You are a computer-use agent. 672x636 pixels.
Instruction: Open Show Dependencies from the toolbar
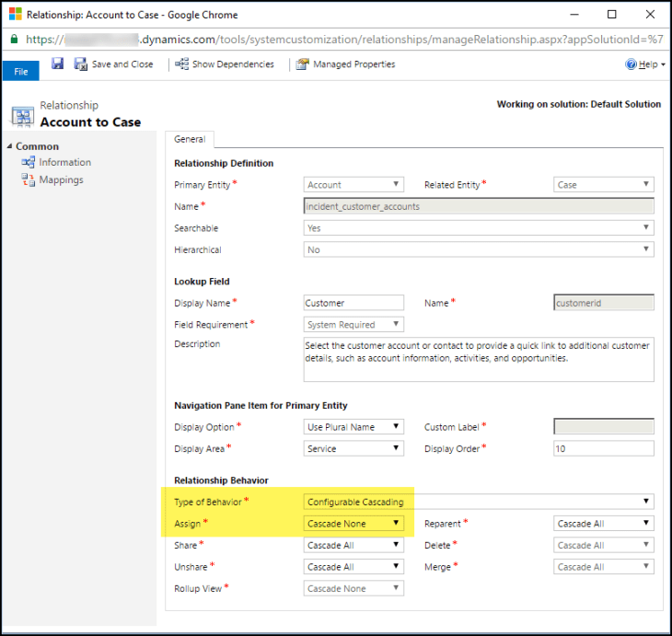click(x=225, y=64)
